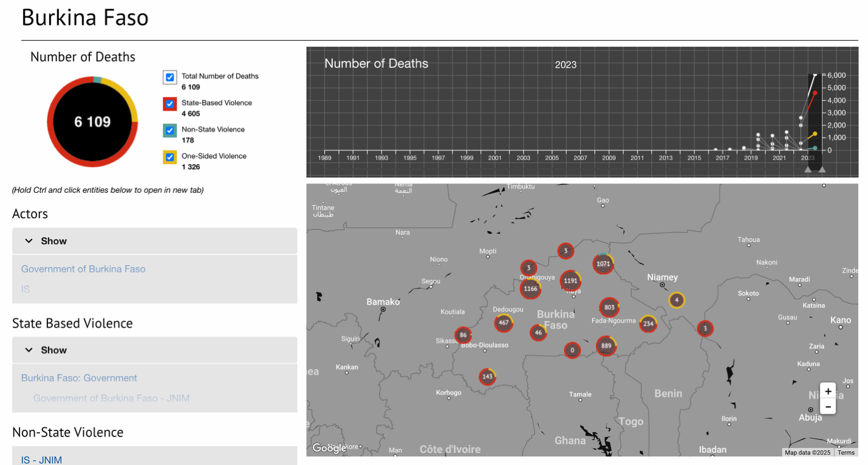The width and height of the screenshot is (868, 465).
Task: Open the map Terms link
Action: pos(846,452)
